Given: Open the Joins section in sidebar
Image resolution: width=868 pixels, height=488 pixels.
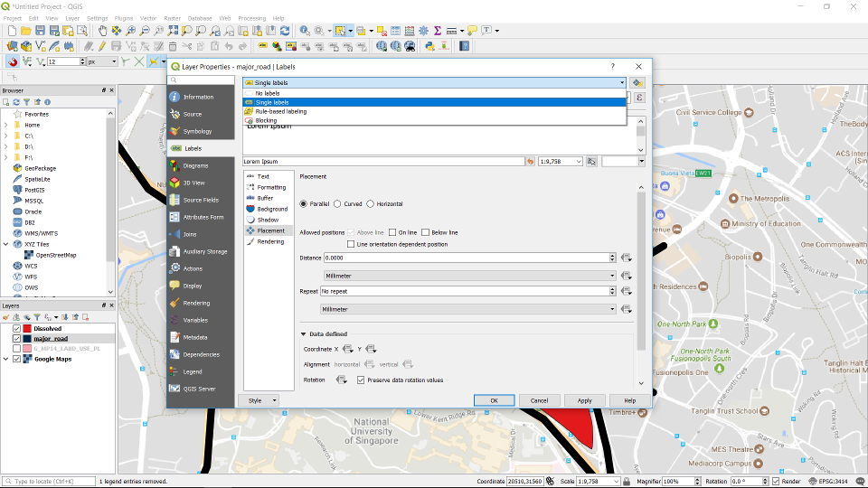Looking at the screenshot, I should 189,234.
